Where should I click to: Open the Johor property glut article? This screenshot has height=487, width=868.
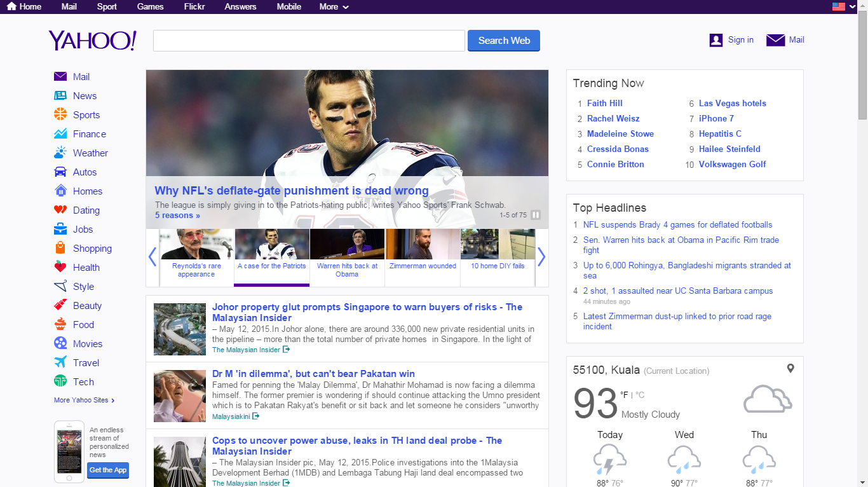(x=367, y=312)
